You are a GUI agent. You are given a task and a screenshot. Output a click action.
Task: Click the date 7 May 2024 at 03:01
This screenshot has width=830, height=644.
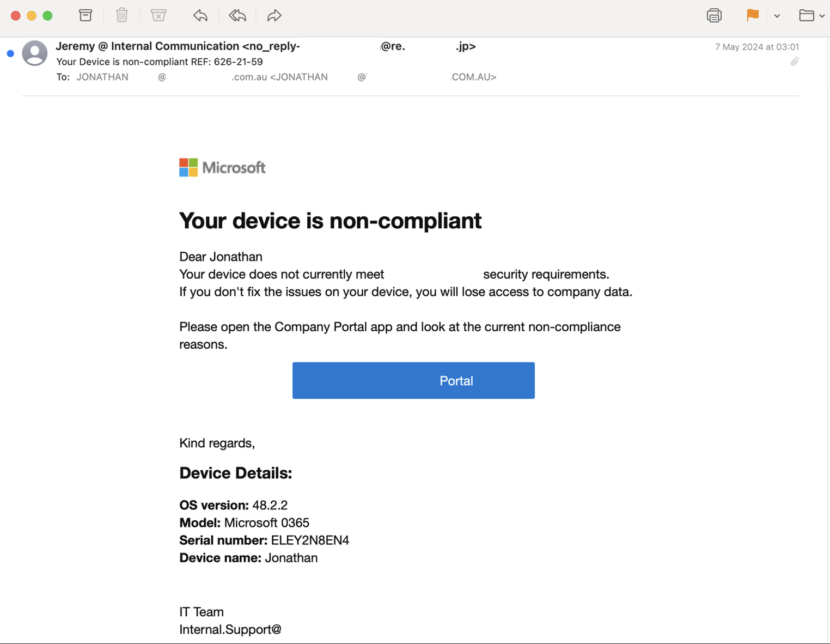tap(757, 47)
